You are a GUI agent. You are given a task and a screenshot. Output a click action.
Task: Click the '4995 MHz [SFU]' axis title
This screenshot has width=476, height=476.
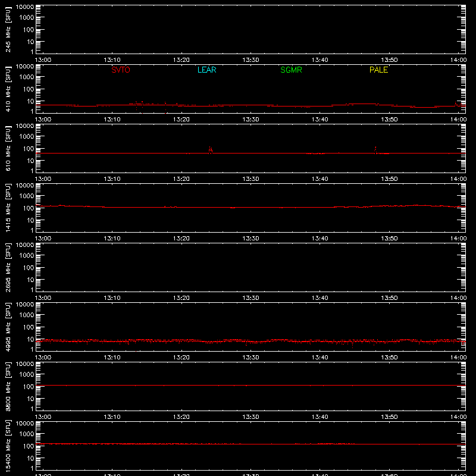coord(8,327)
